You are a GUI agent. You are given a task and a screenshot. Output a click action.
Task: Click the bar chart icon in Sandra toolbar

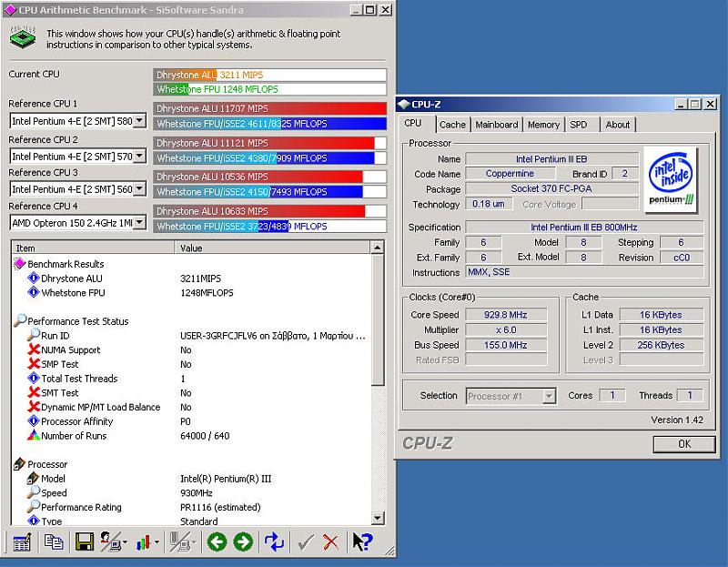click(x=144, y=542)
